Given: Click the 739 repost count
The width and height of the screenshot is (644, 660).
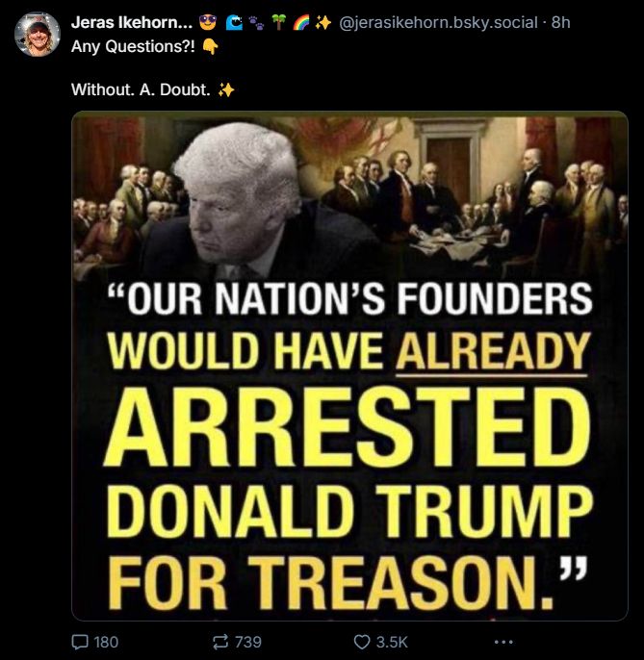Looking at the screenshot, I should click(x=248, y=642).
